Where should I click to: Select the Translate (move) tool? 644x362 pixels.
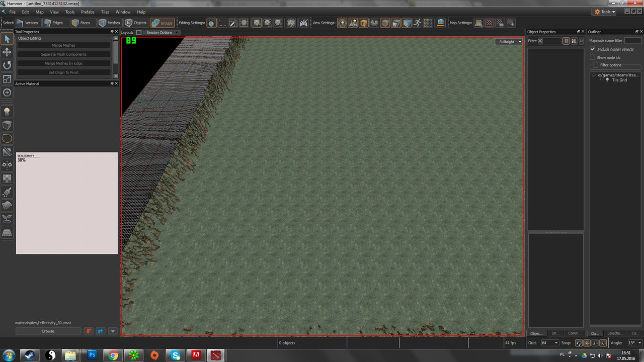click(x=7, y=52)
